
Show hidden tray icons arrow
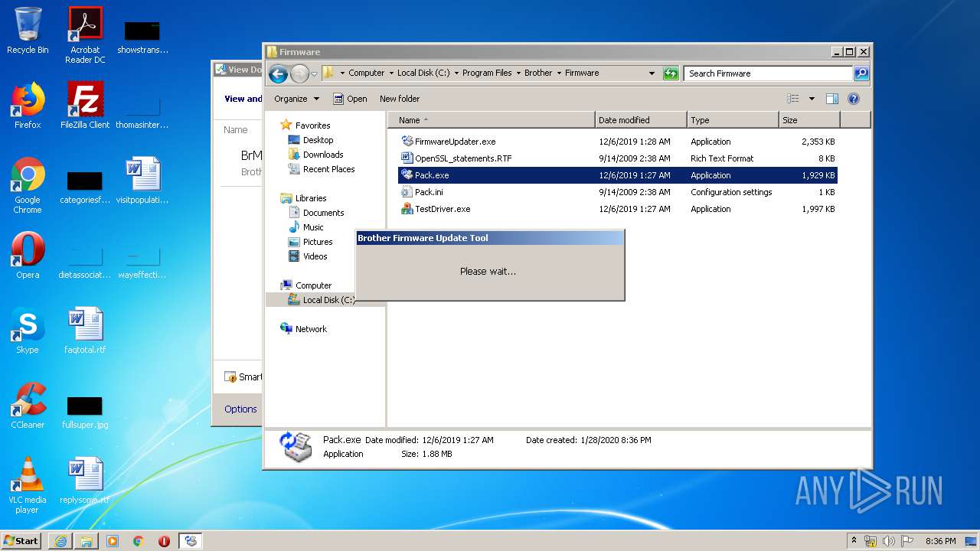[x=854, y=540]
